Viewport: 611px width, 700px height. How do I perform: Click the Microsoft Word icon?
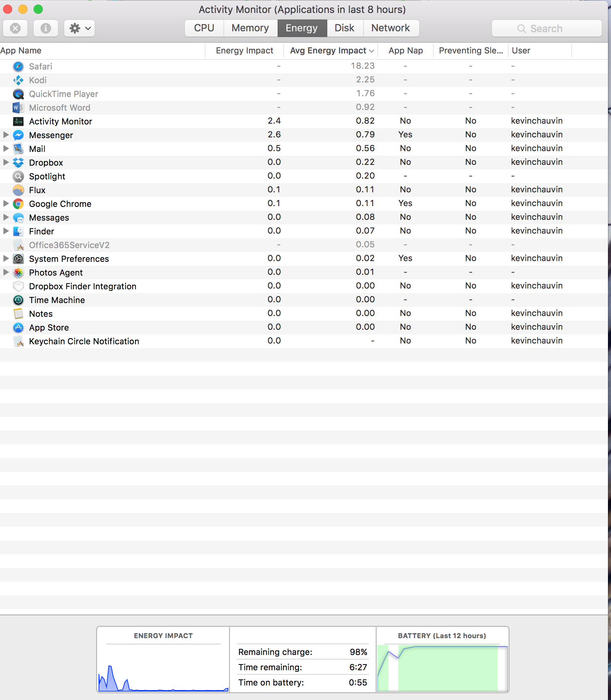tap(18, 108)
